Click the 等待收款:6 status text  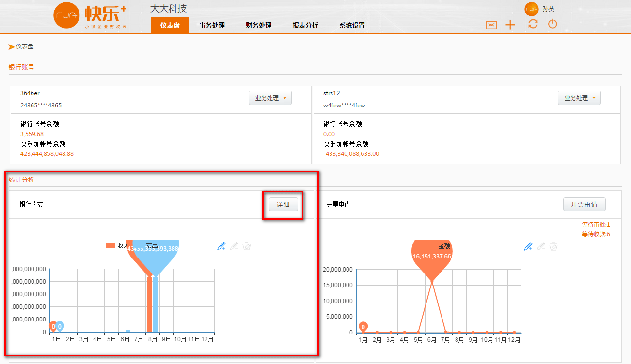click(x=596, y=234)
